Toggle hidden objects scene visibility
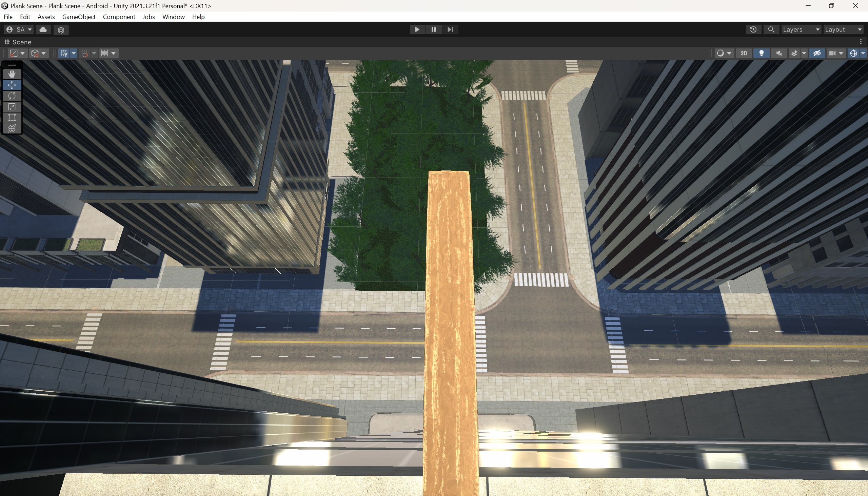Screen dimensions: 868x496 click(817, 53)
